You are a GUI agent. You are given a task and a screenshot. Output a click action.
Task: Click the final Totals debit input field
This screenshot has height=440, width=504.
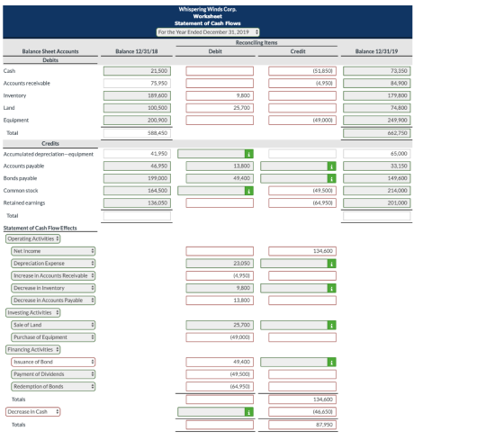pyautogui.click(x=220, y=425)
